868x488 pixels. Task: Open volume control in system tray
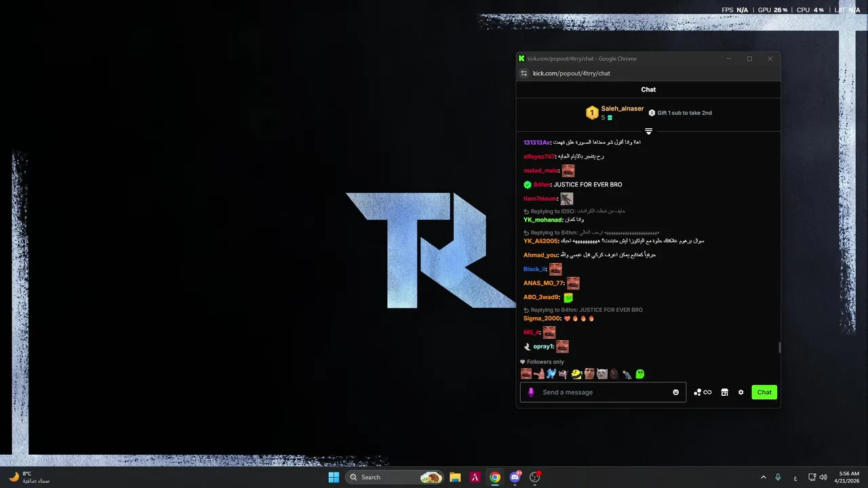pos(823,477)
